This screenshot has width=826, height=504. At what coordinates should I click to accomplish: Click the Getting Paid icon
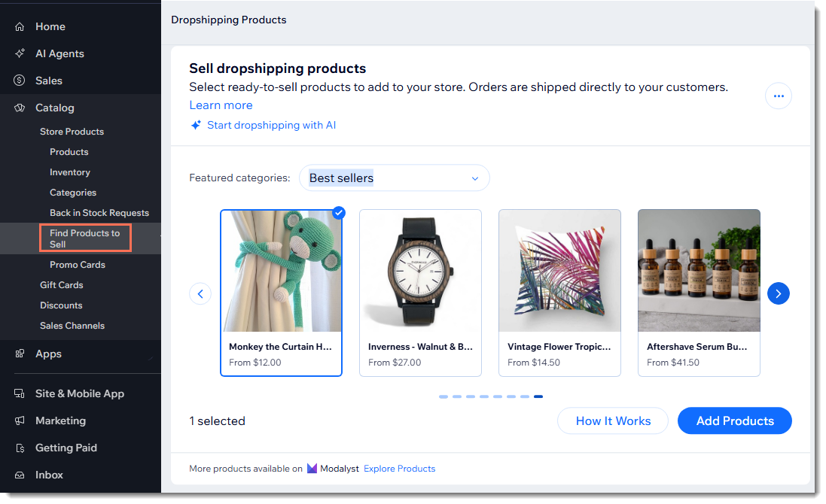20,448
